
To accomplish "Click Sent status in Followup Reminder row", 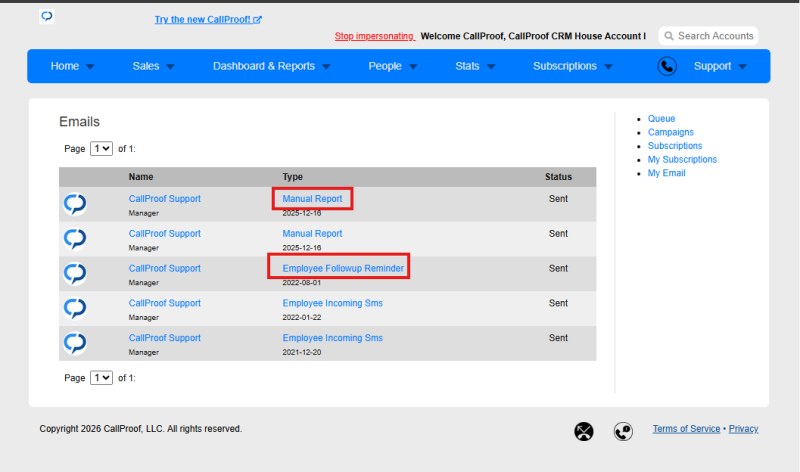I will pyautogui.click(x=558, y=268).
